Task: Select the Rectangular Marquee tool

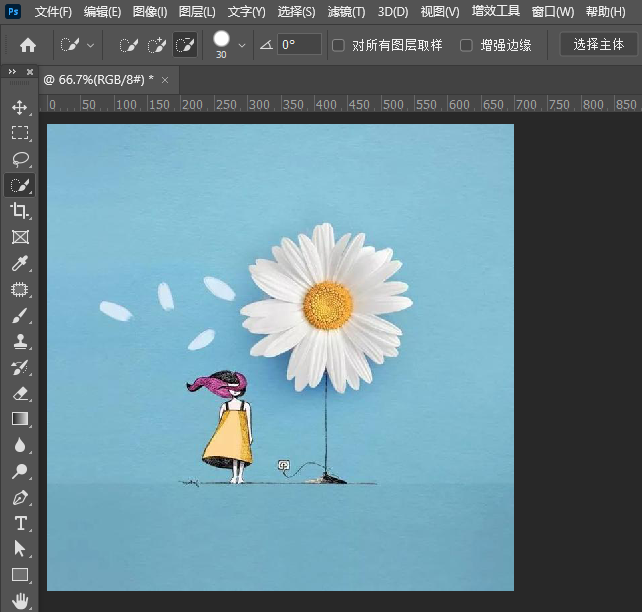Action: coord(19,133)
